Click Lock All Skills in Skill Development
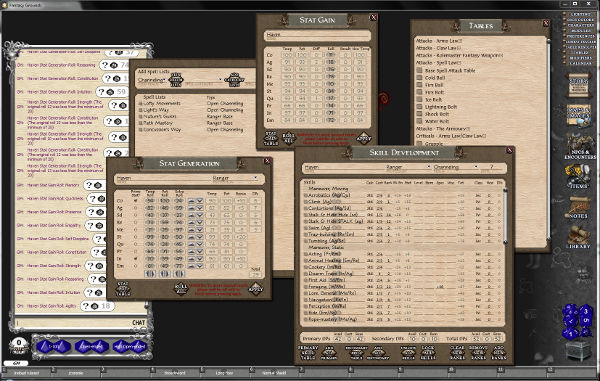The image size is (600, 381). point(428,353)
